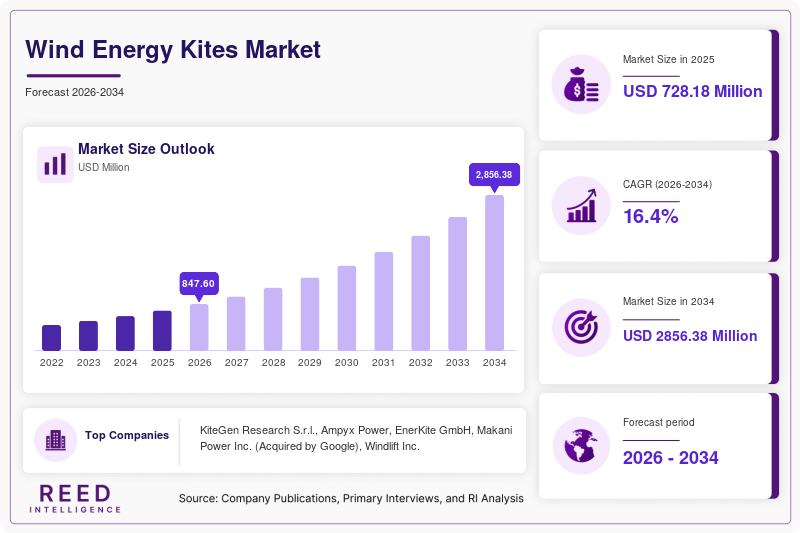
Task: Click the Source: Company Publications footnote
Action: click(x=351, y=498)
